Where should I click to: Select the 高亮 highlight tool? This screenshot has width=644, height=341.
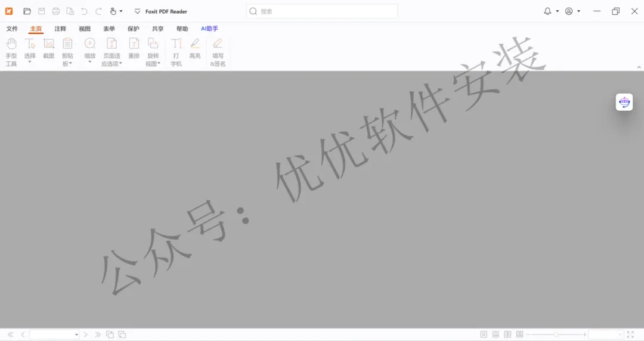coord(195,48)
